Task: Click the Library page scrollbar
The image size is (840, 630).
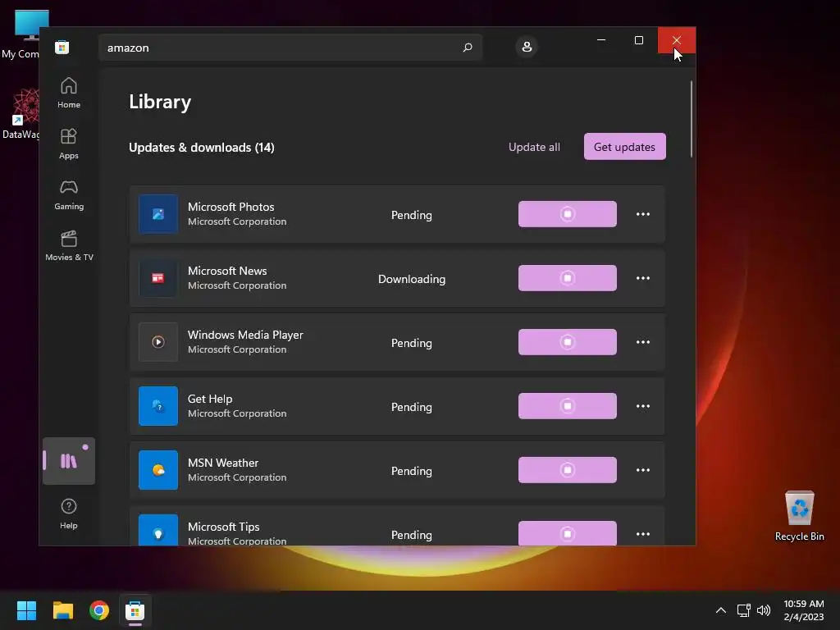Action: point(692,119)
